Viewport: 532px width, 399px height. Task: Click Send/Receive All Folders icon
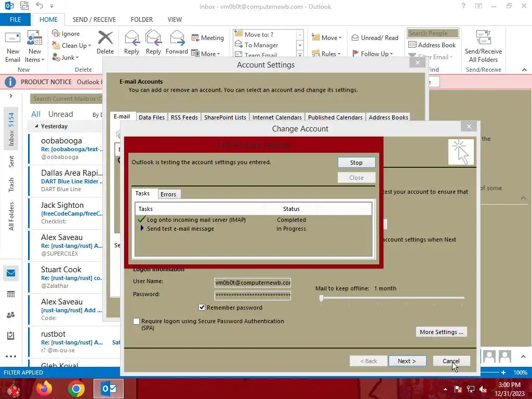point(483,37)
